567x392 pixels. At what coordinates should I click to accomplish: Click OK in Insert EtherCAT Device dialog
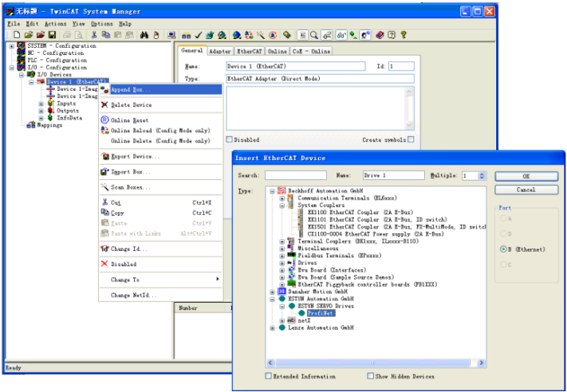526,176
